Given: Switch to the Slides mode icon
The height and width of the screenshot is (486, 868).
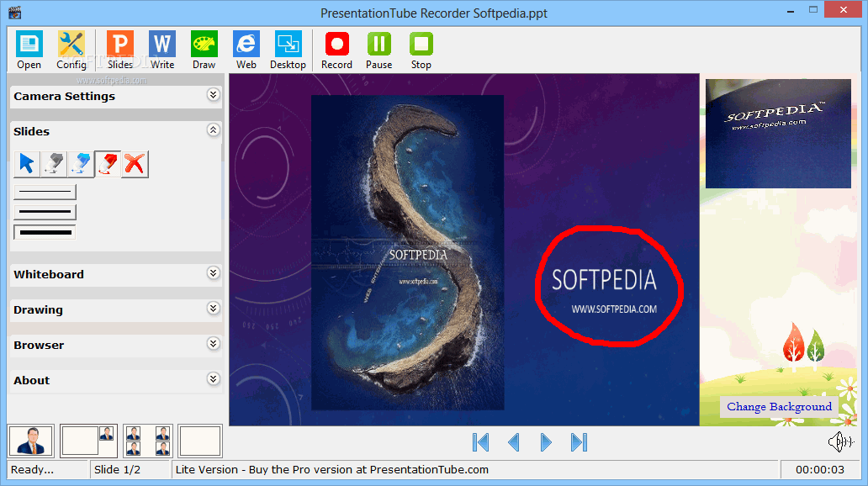Looking at the screenshot, I should pyautogui.click(x=120, y=50).
